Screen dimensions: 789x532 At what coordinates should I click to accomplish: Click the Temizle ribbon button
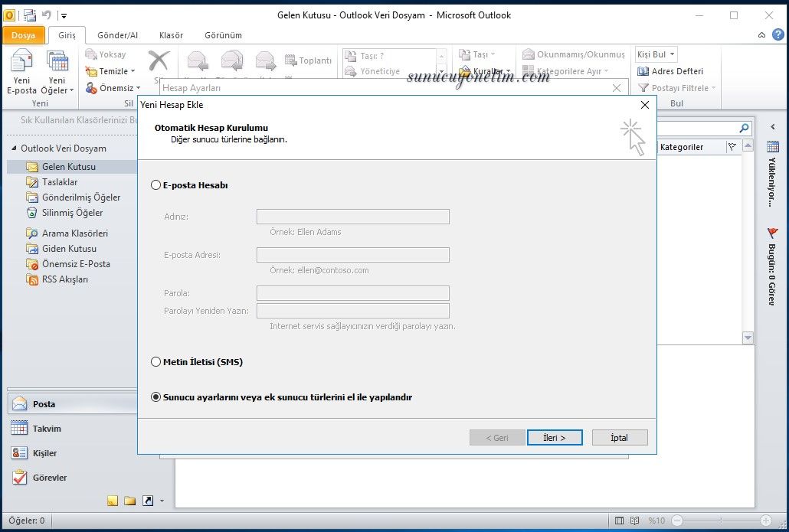click(110, 71)
